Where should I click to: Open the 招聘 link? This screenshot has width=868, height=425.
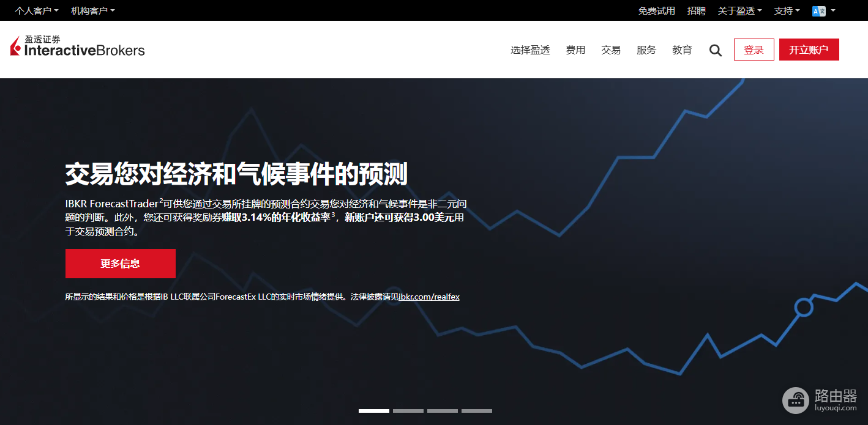click(x=697, y=11)
